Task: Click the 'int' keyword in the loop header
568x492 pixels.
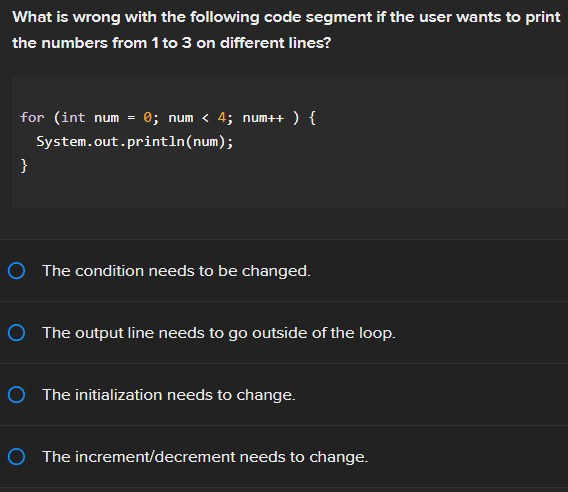Action: 74,117
